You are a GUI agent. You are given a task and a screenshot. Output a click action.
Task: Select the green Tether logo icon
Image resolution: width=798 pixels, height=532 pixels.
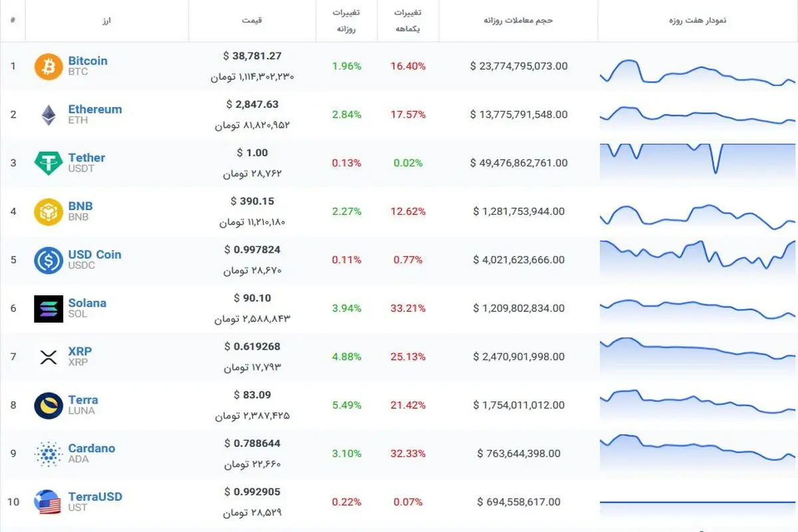49,164
